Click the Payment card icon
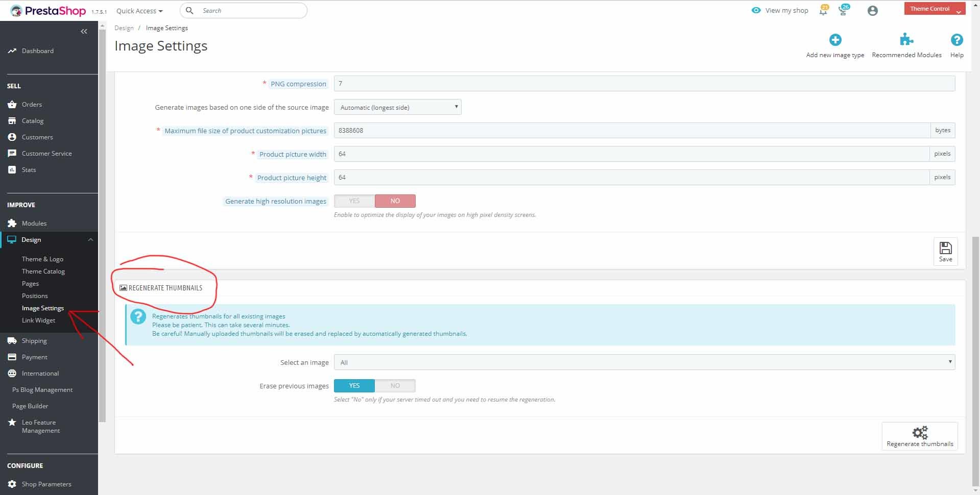Viewport: 980px width, 495px height. (x=12, y=357)
